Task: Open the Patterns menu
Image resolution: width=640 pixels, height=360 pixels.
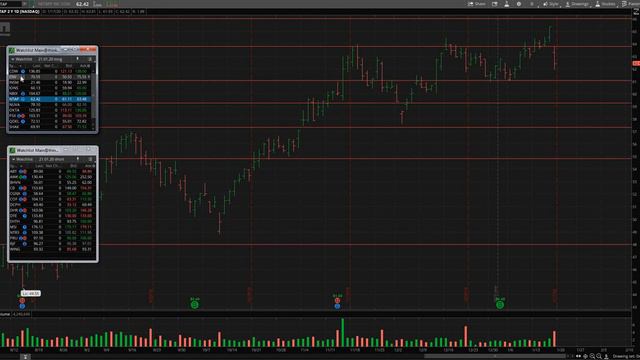Action: tap(631, 4)
